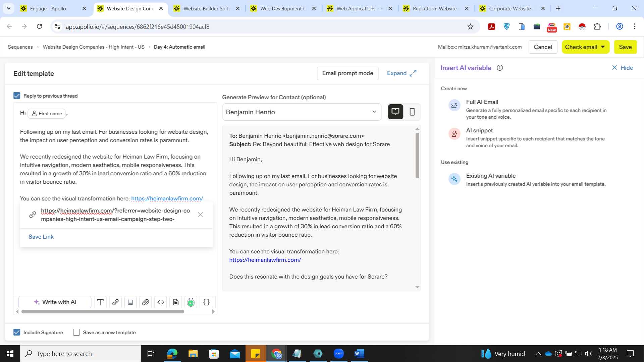Switch to the Website Builder Software tab

[x=207, y=8]
